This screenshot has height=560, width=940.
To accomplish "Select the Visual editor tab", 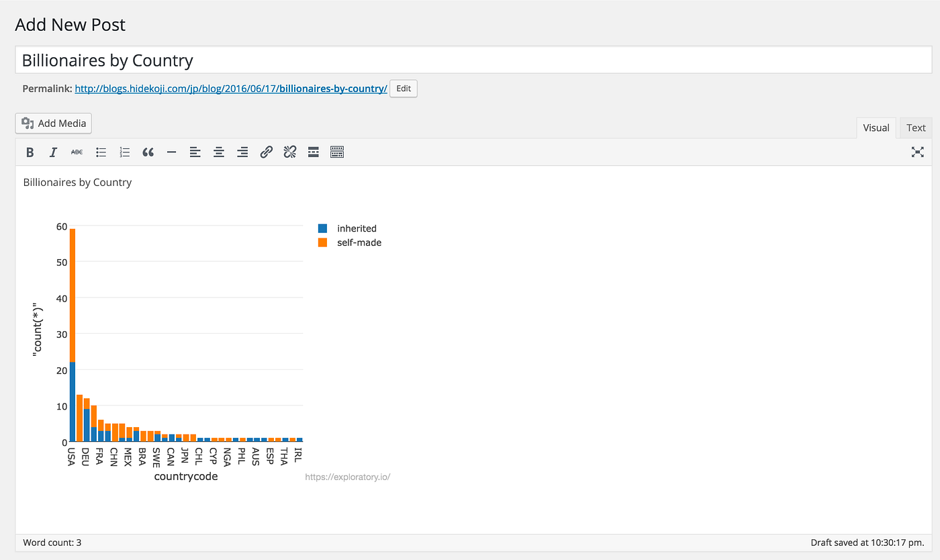I will click(876, 128).
